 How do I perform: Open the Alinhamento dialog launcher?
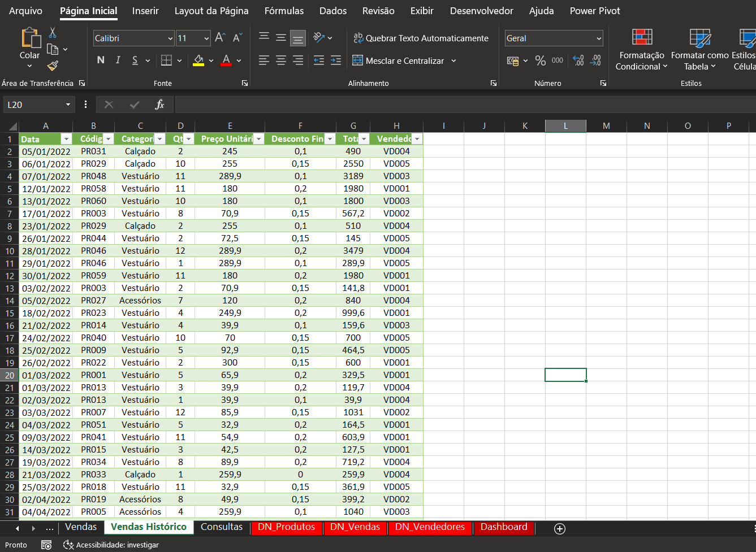[494, 83]
